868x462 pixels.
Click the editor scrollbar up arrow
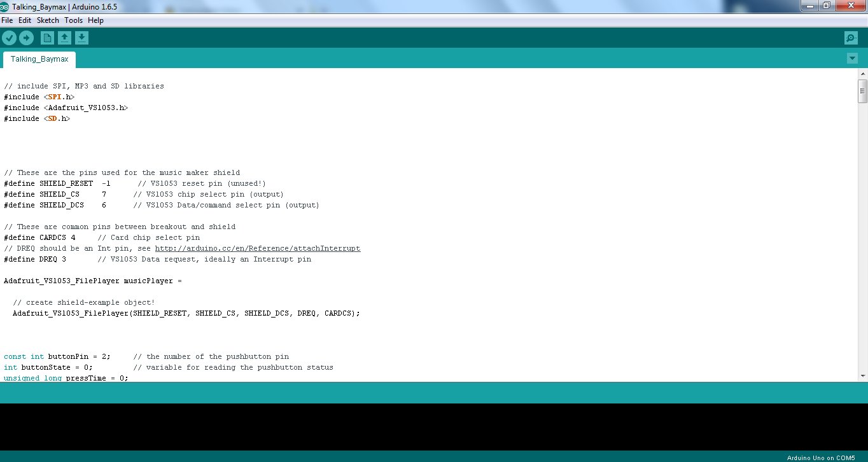coord(862,74)
